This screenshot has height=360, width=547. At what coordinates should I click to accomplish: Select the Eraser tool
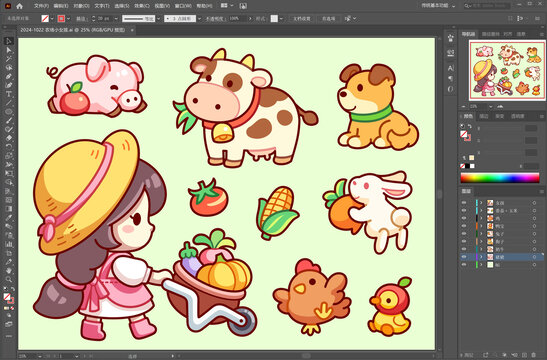click(9, 138)
